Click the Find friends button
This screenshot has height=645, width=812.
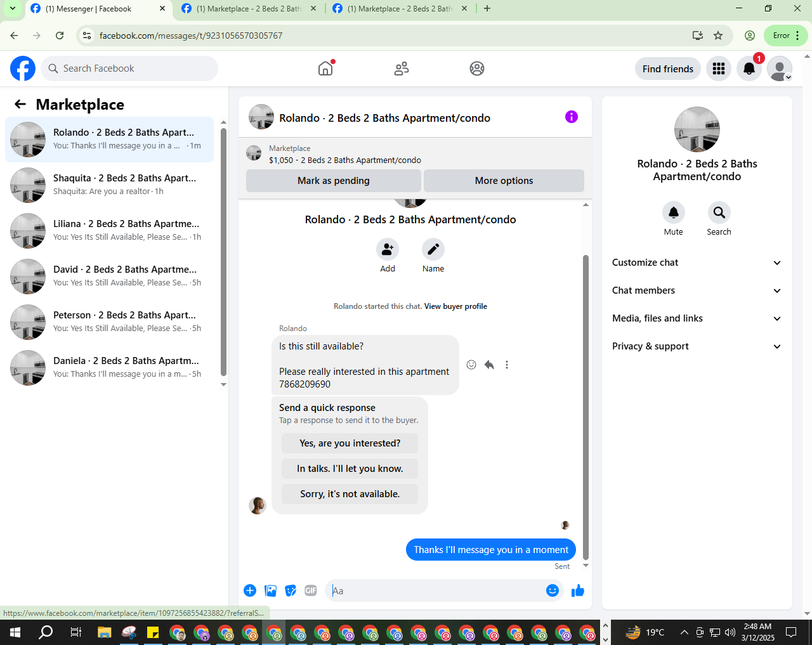(668, 69)
